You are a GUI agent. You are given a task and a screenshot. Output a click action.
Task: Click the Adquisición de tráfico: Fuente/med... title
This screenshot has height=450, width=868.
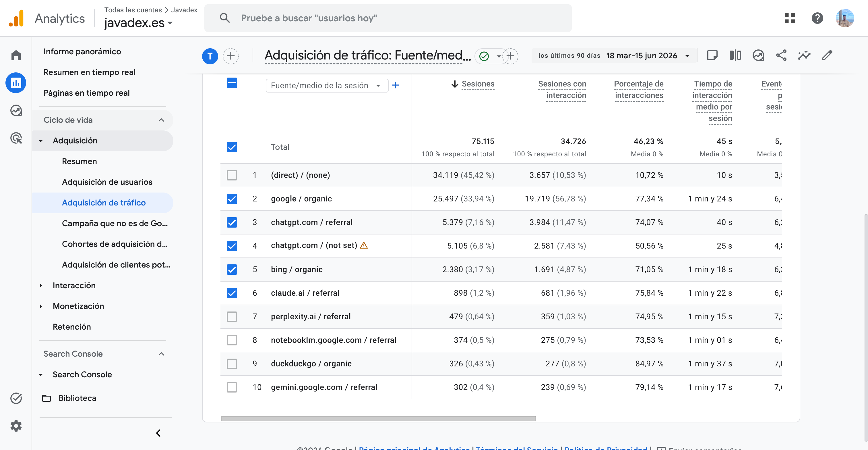pyautogui.click(x=368, y=55)
